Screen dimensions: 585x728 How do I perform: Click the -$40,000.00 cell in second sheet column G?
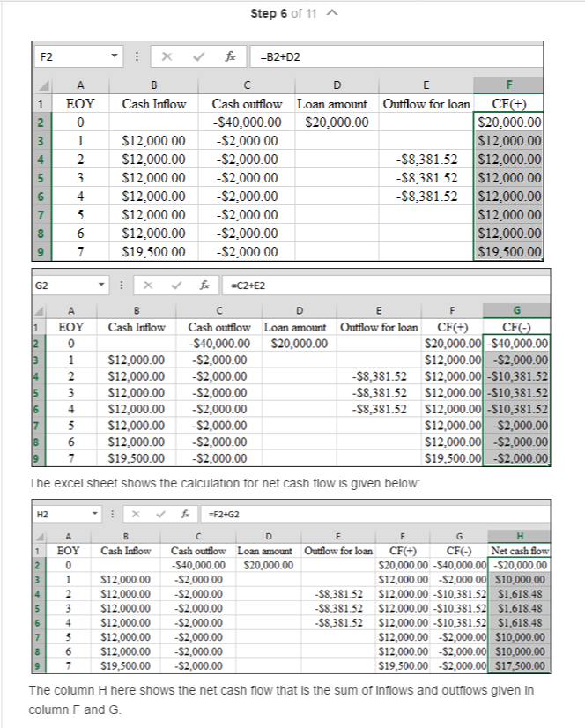point(516,344)
